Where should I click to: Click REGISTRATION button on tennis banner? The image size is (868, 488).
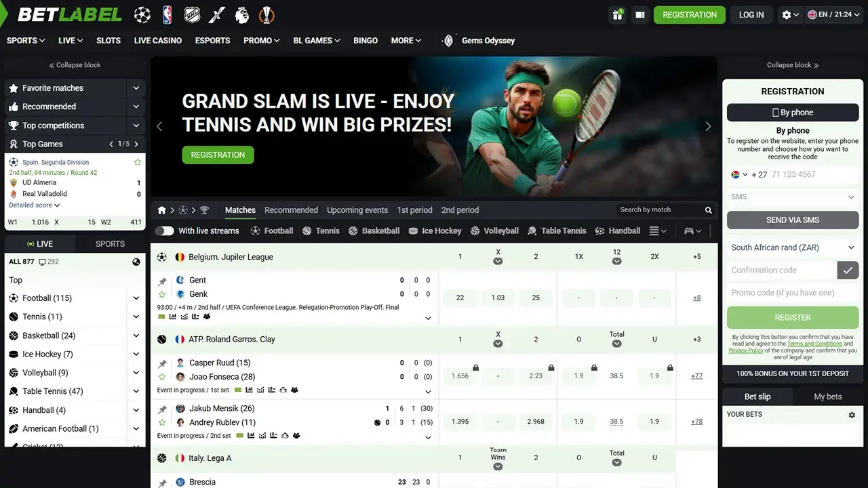218,155
